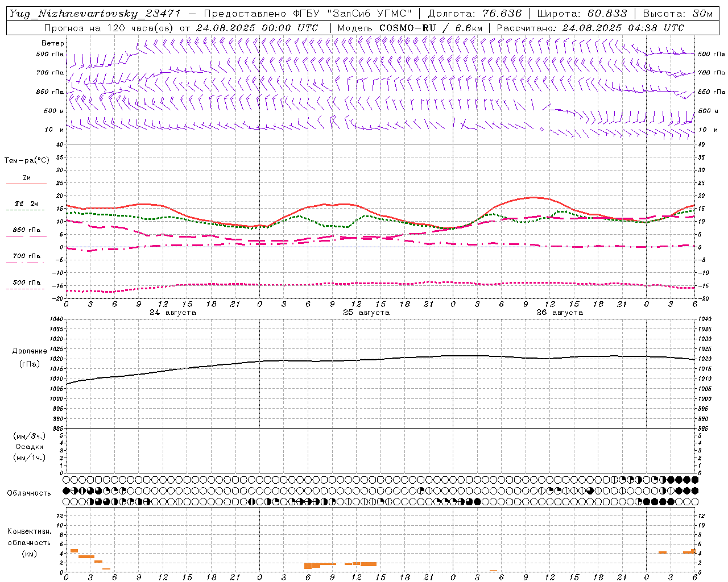
Task: Click the red solid 2м legend line sample
Action: tap(26, 184)
